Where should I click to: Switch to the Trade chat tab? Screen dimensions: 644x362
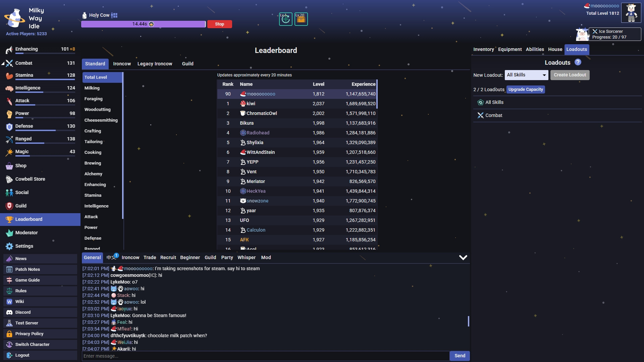150,257
